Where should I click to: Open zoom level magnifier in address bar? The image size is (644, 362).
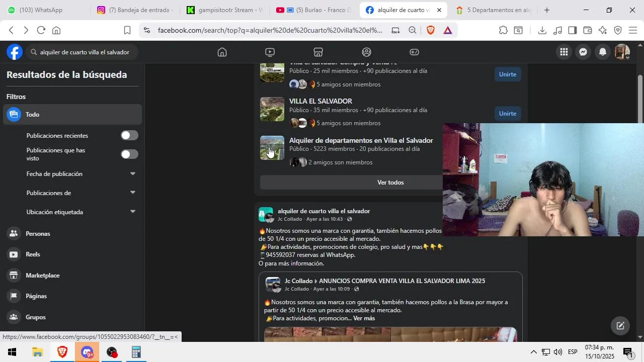pyautogui.click(x=412, y=30)
